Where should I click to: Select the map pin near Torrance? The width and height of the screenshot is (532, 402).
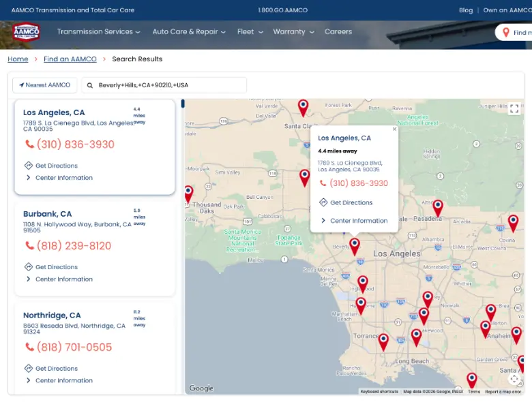pos(383,341)
